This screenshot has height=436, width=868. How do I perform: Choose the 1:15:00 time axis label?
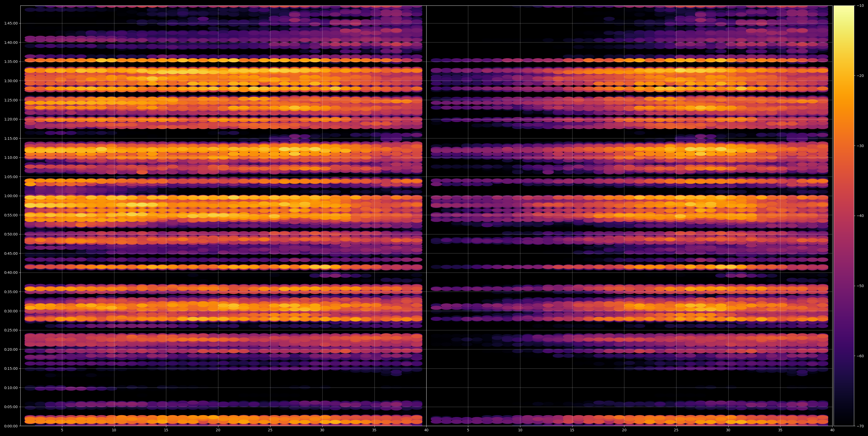[11, 138]
